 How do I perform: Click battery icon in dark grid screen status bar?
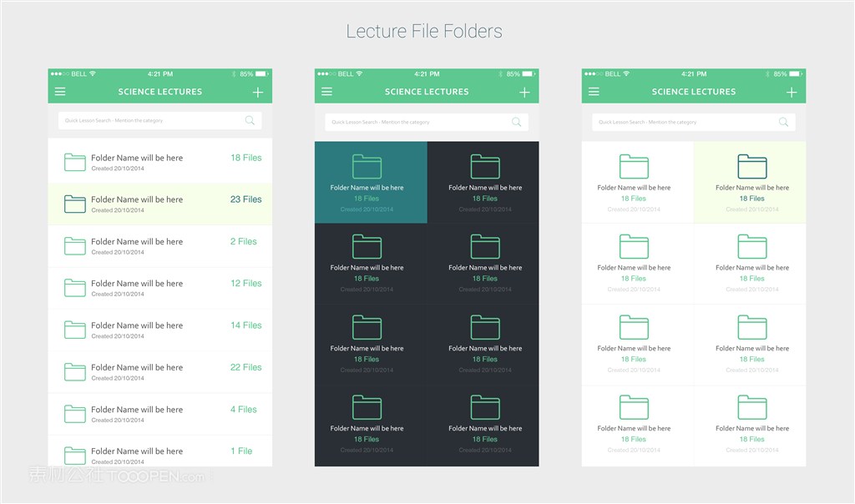tap(529, 73)
